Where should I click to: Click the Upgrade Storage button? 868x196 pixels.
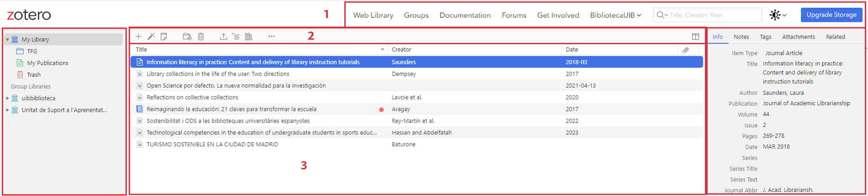(x=831, y=15)
